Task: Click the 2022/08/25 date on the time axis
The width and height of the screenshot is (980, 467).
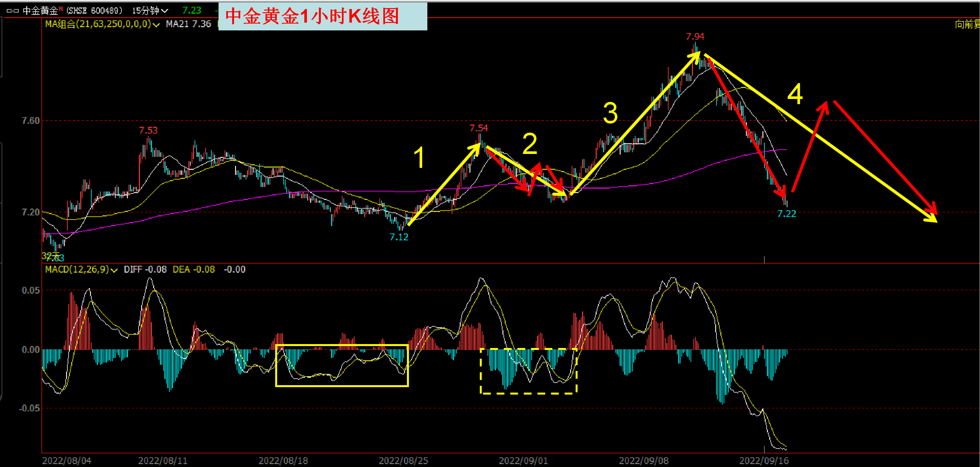Action: 403,461
